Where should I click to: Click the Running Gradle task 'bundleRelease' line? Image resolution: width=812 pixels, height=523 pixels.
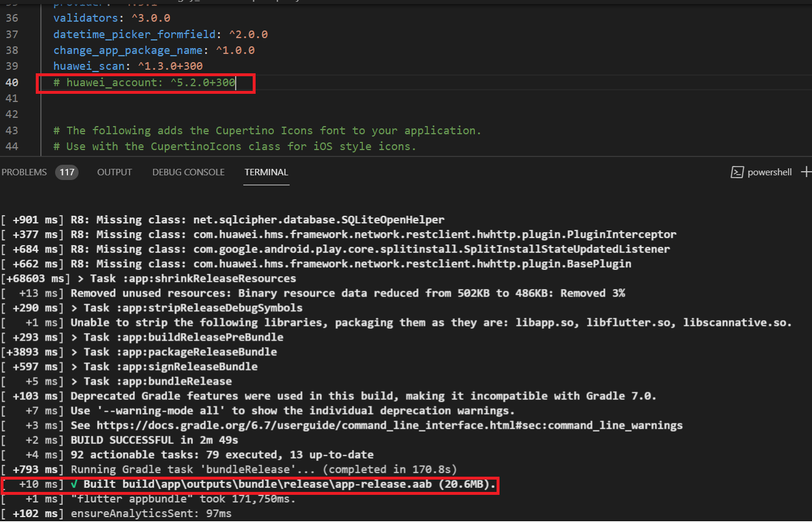click(229, 469)
